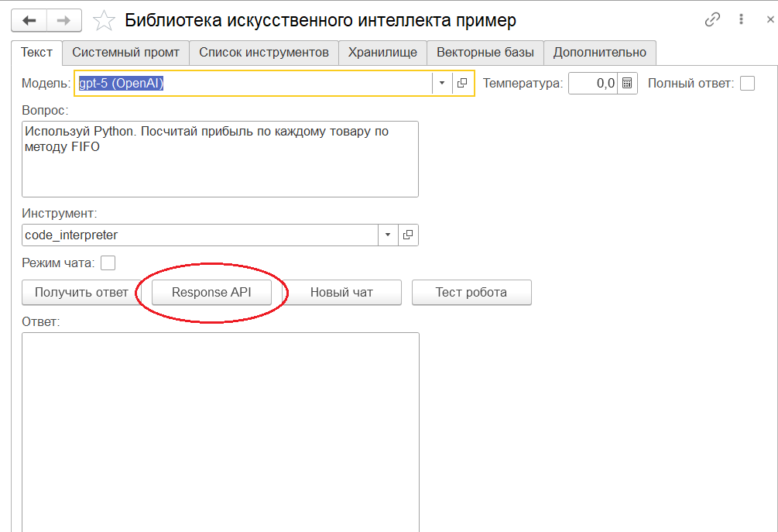
Task: Click the get link icon
Action: [x=712, y=18]
